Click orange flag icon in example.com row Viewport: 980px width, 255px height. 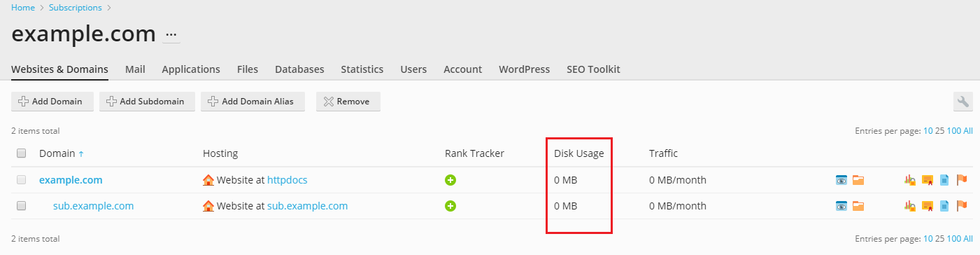coord(961,180)
